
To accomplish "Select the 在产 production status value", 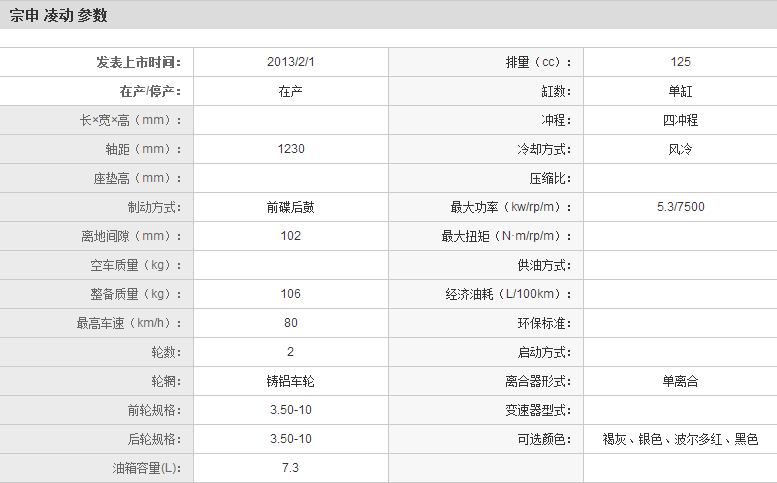I will pos(290,91).
